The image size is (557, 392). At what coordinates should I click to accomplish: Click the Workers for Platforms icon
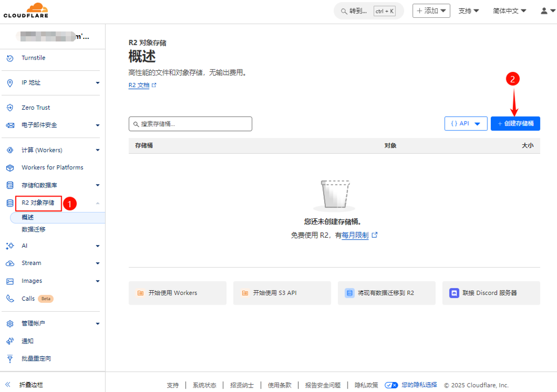10,168
